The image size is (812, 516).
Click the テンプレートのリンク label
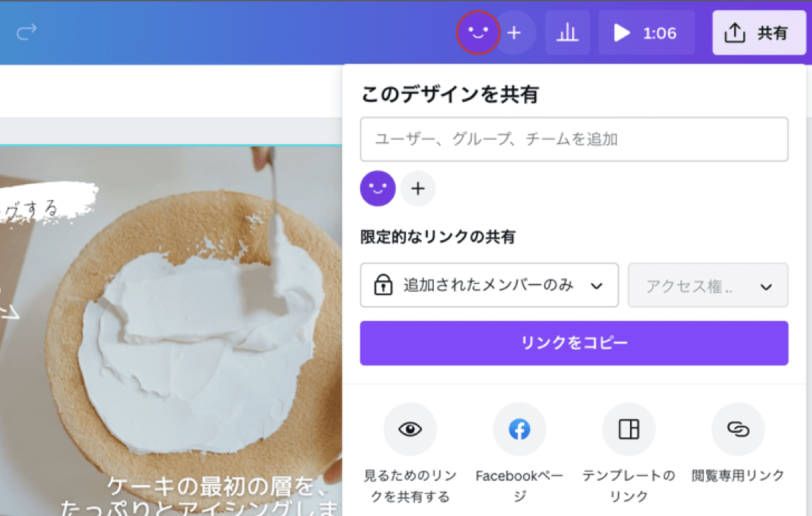pos(629,485)
